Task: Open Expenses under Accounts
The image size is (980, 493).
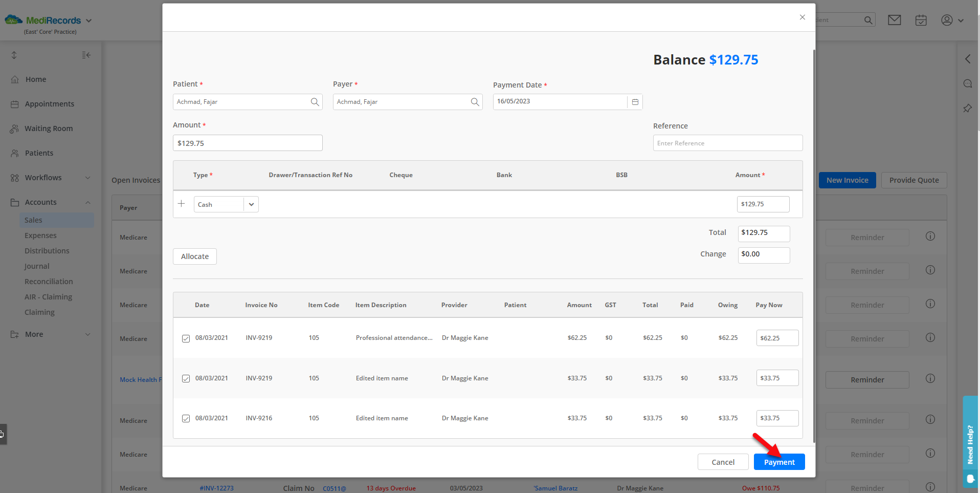Action: point(40,235)
